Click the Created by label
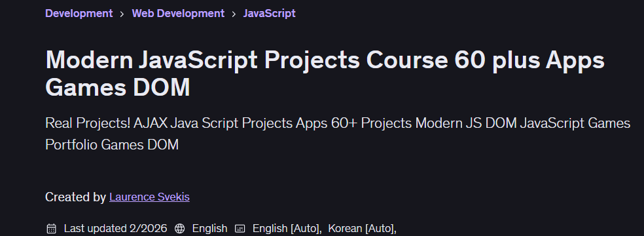This screenshot has height=236, width=644. point(75,197)
